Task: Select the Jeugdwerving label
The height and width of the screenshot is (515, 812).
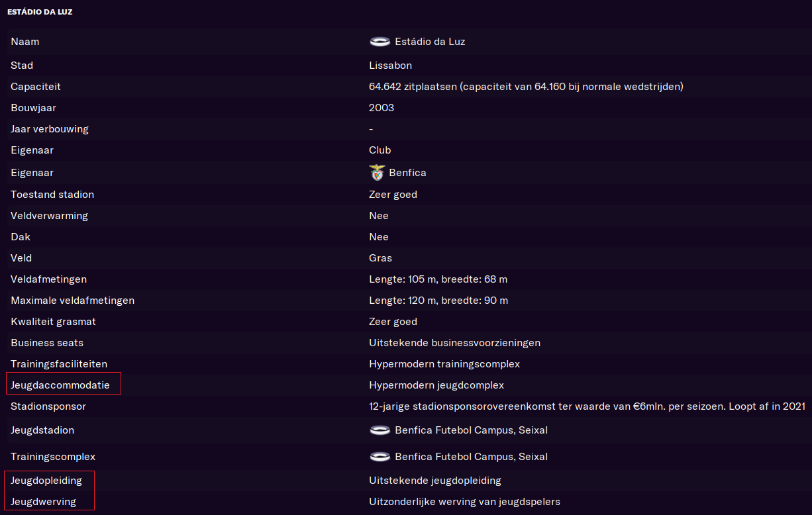Action: coord(43,502)
